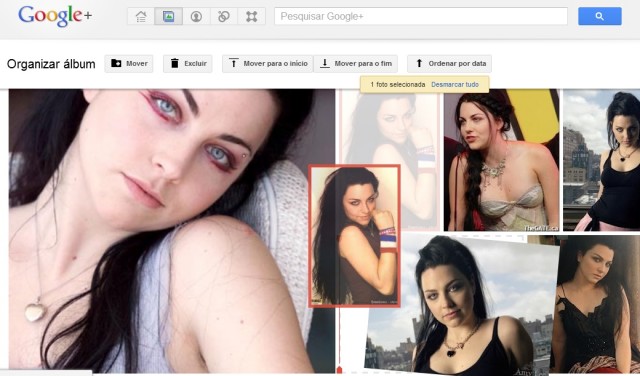640x376 pixels.
Task: Click Mover para o fim button
Action: [x=356, y=64]
